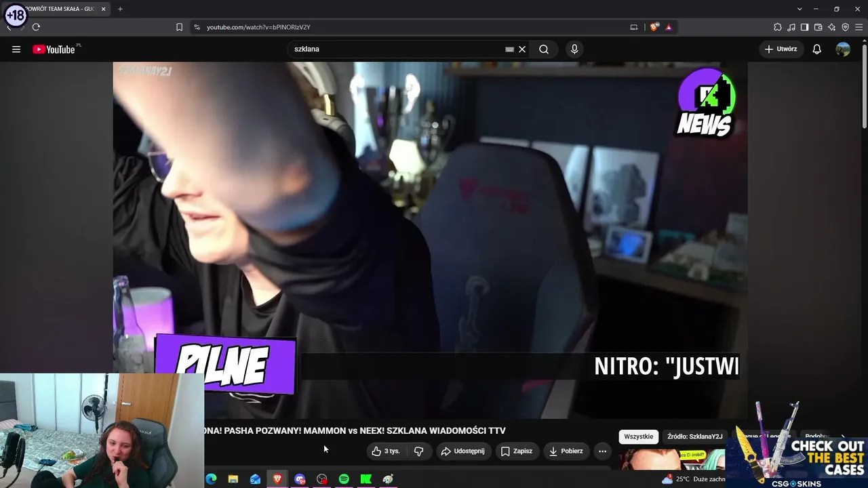
Task: Save video with the Zapisz button
Action: point(517,451)
